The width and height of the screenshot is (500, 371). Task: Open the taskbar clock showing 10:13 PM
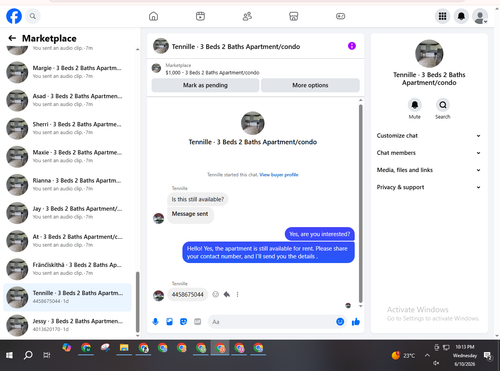pyautogui.click(x=465, y=355)
